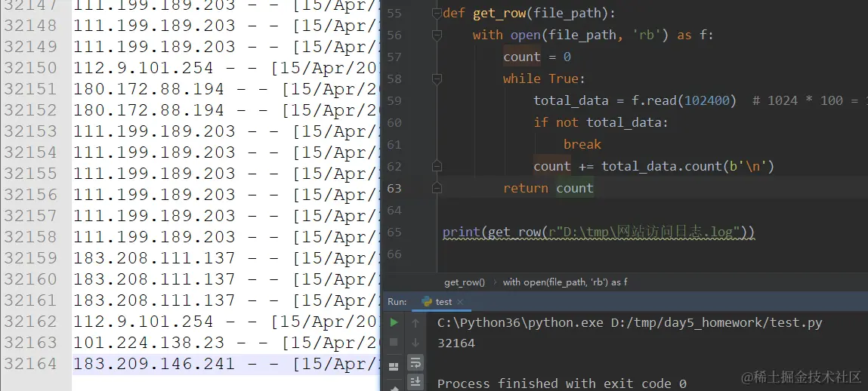868x391 pixels.
Task: Click the up the stack trace arrow
Action: (415, 322)
